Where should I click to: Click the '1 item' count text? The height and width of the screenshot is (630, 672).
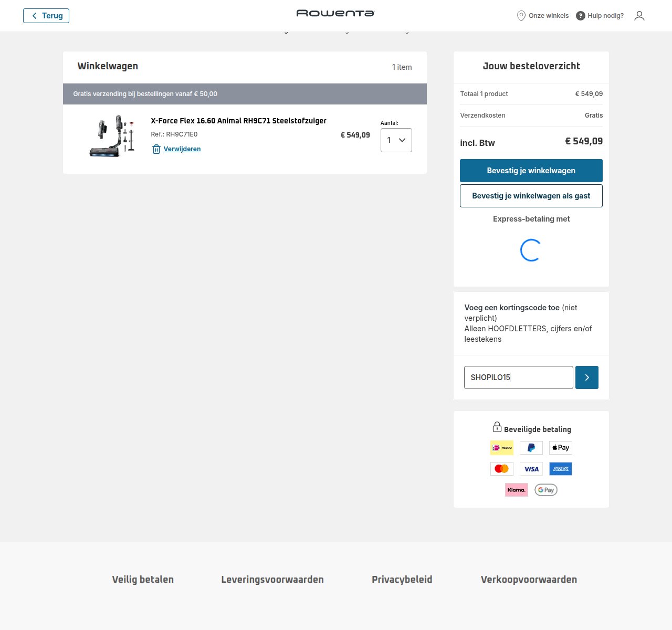click(402, 67)
